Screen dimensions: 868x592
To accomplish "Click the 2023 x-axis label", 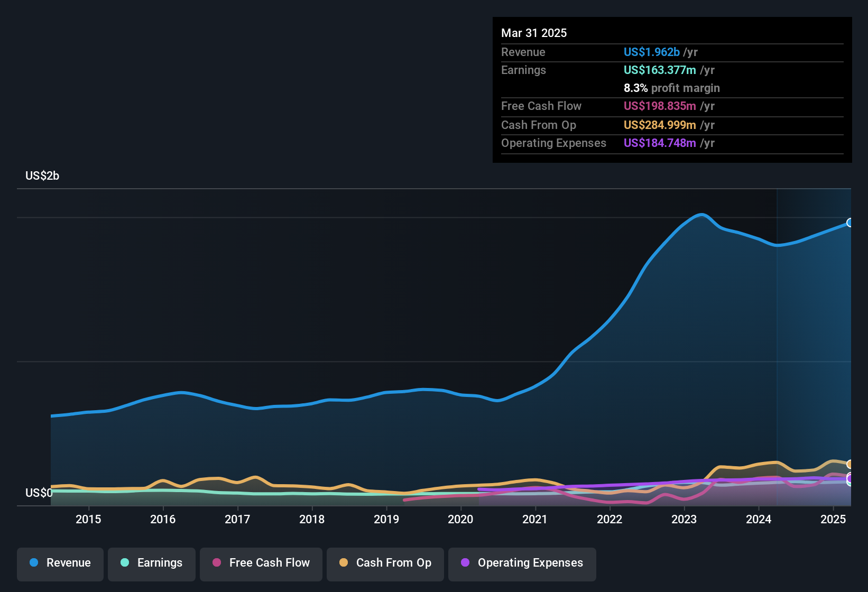I will click(684, 520).
